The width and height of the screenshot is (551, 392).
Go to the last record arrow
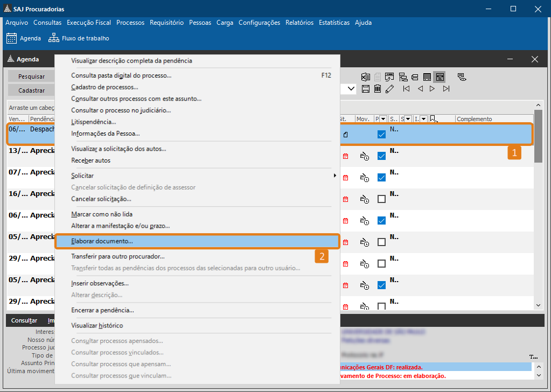pyautogui.click(x=446, y=88)
